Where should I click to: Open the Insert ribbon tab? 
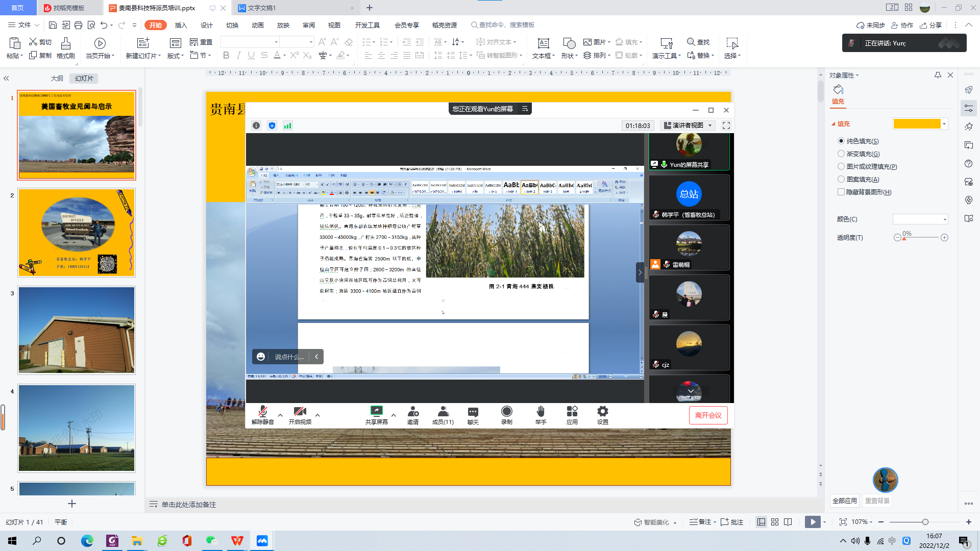click(x=181, y=25)
